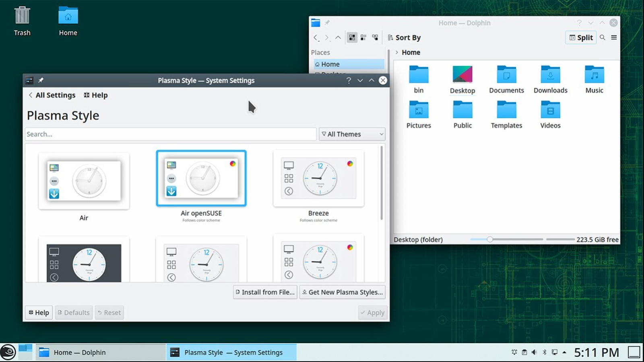Open volume control in system tray

[x=534, y=352]
